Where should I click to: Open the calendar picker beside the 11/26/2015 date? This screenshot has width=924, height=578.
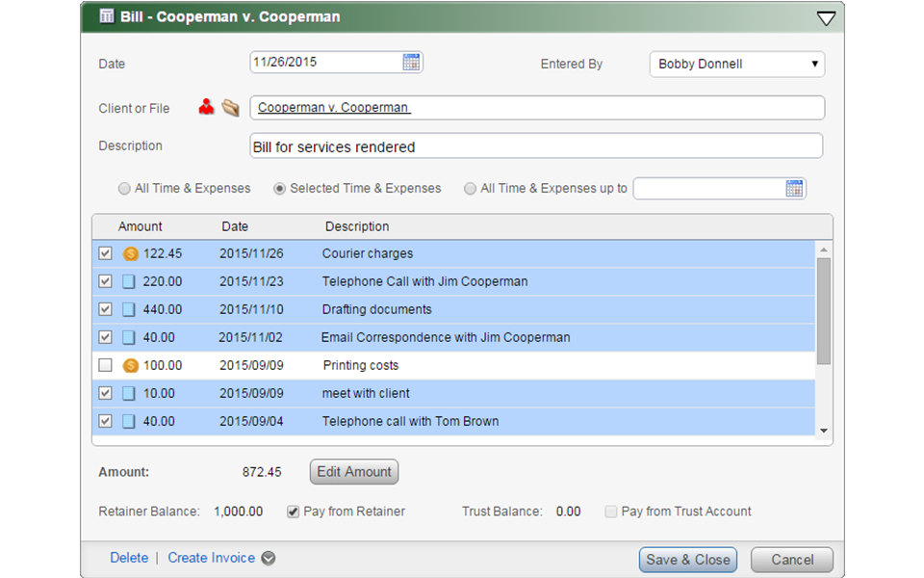click(411, 62)
